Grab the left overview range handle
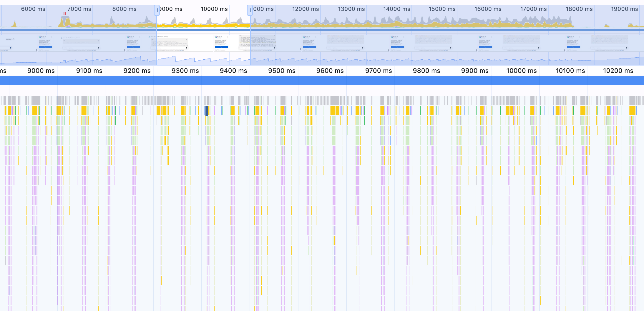 pyautogui.click(x=157, y=10)
